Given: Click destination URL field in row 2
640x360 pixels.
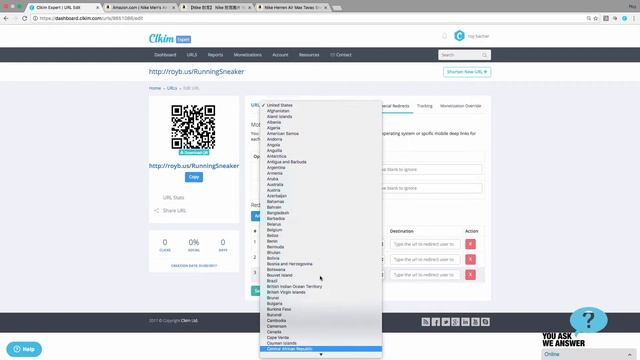Looking at the screenshot, I should (x=425, y=260).
